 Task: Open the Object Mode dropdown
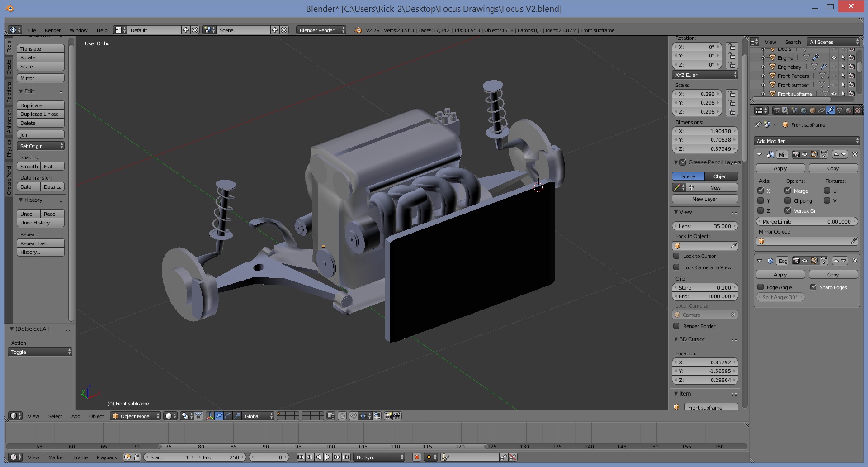coord(135,416)
